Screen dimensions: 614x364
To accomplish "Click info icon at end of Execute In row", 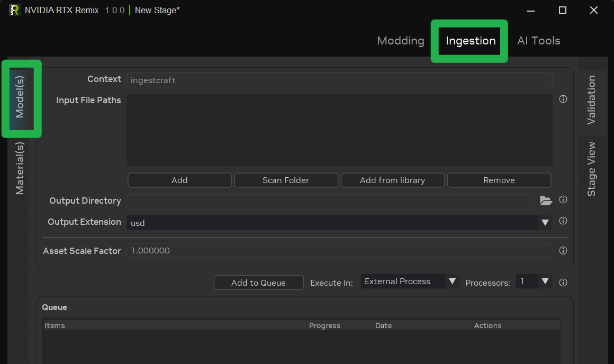I will pyautogui.click(x=563, y=282).
